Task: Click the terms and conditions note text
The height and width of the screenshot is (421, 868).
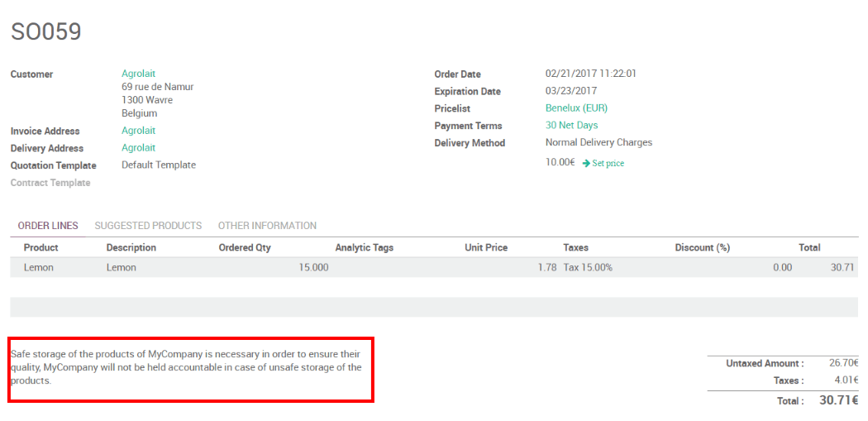Action: [186, 367]
